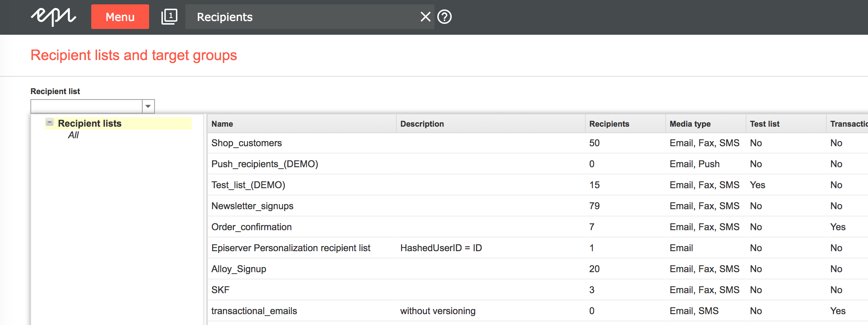Viewport: 868px width, 325px height.
Task: Click the Episerver logo icon
Action: (x=53, y=17)
